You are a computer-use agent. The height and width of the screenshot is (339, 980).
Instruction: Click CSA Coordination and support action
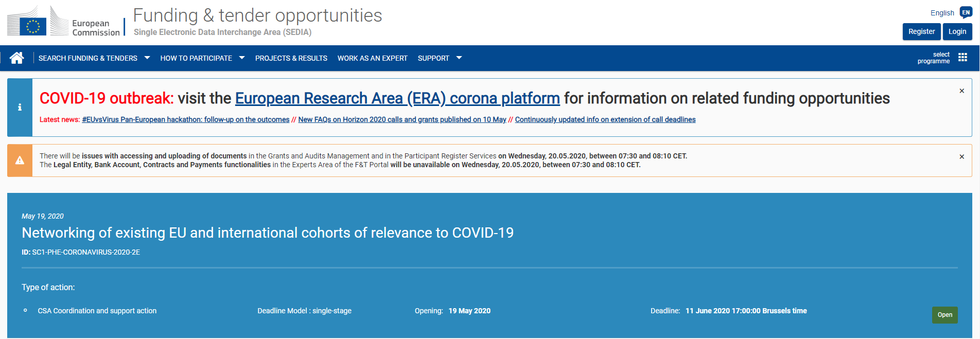tap(97, 311)
